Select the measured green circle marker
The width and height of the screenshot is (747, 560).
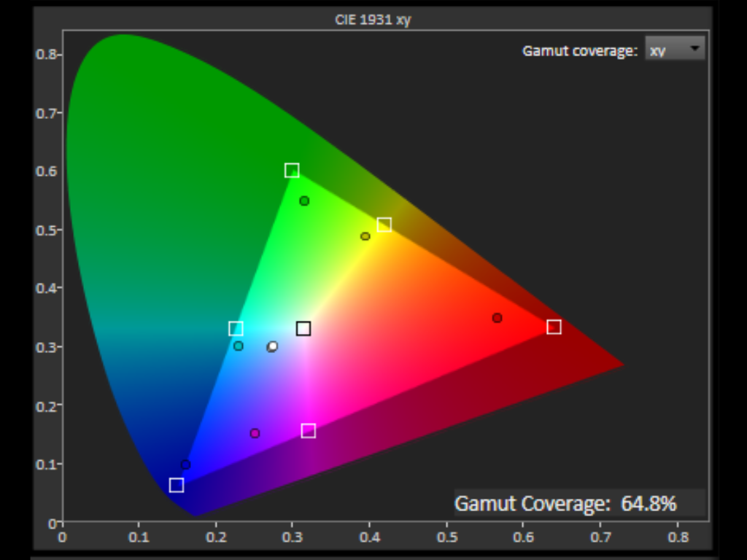[x=304, y=201]
